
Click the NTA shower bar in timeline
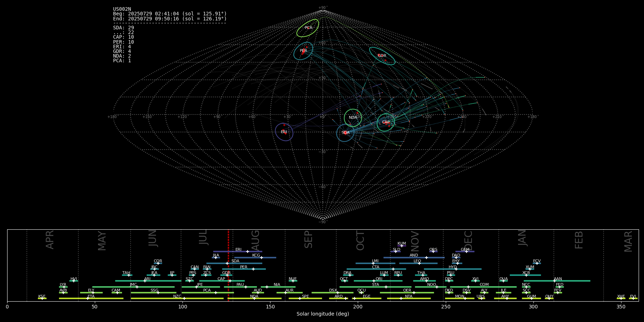(x=409, y=298)
